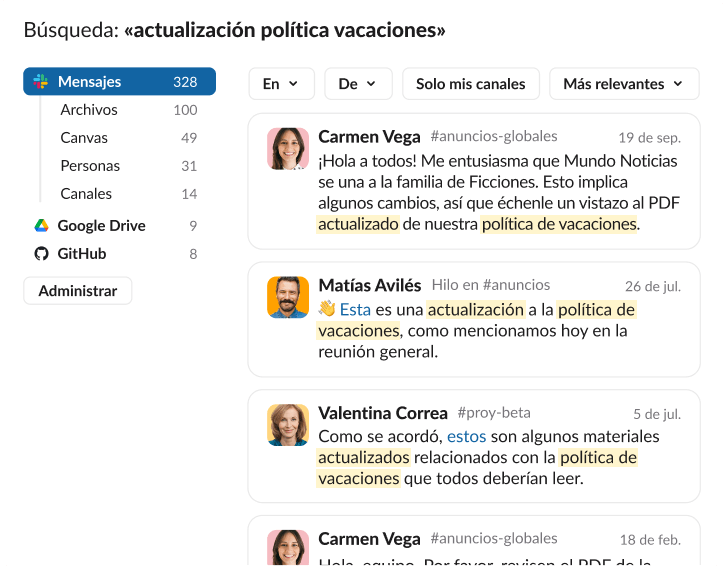Open Valentina's "Como se acordó" message body
The width and height of the screenshot is (723, 566).
[x=489, y=457]
